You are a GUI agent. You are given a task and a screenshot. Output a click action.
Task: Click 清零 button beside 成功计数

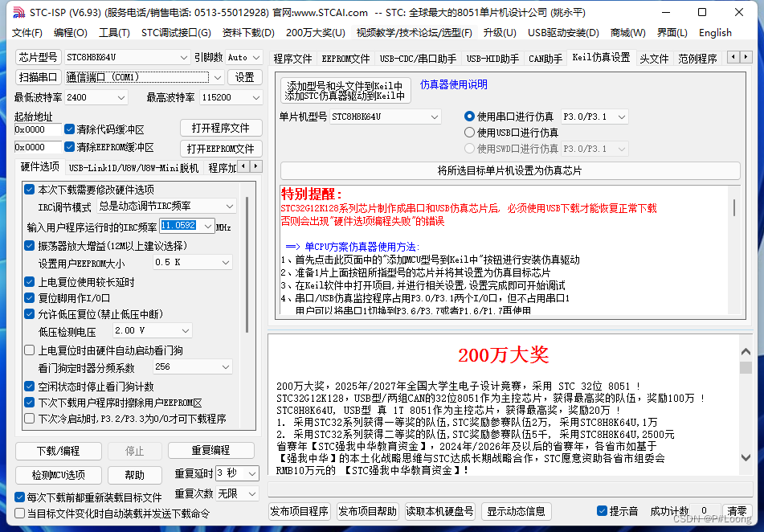coord(737,511)
